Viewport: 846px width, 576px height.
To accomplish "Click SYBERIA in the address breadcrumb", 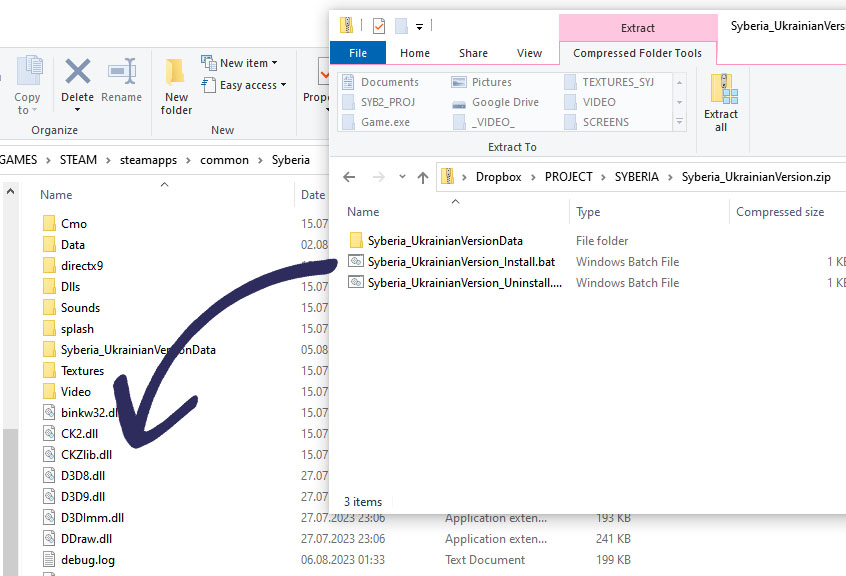I will 637,177.
